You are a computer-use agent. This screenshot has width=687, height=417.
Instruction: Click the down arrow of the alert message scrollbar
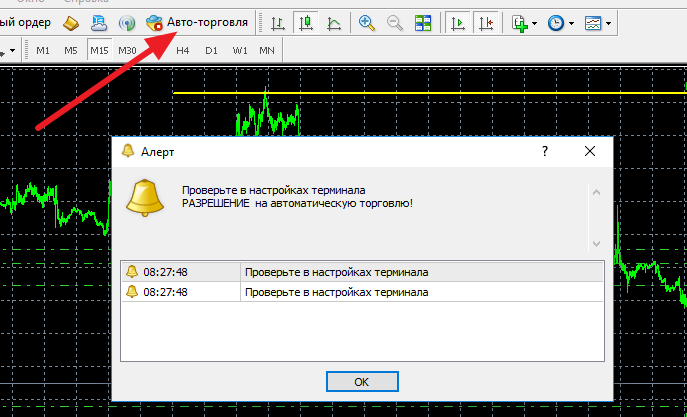(x=596, y=244)
